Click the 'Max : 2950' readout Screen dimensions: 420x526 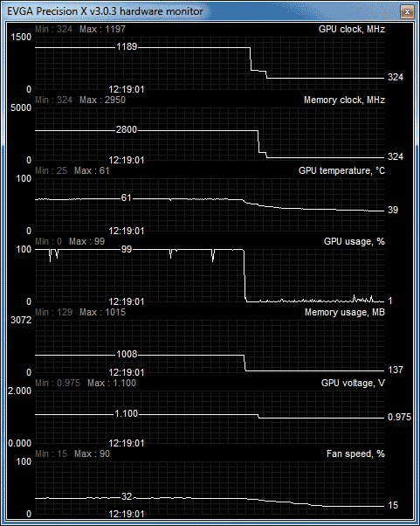[x=102, y=100]
